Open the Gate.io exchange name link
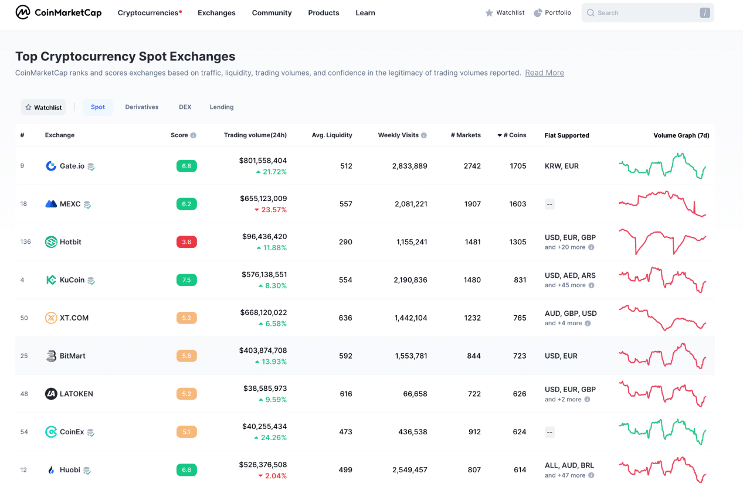This screenshot has height=487, width=743. tap(72, 166)
